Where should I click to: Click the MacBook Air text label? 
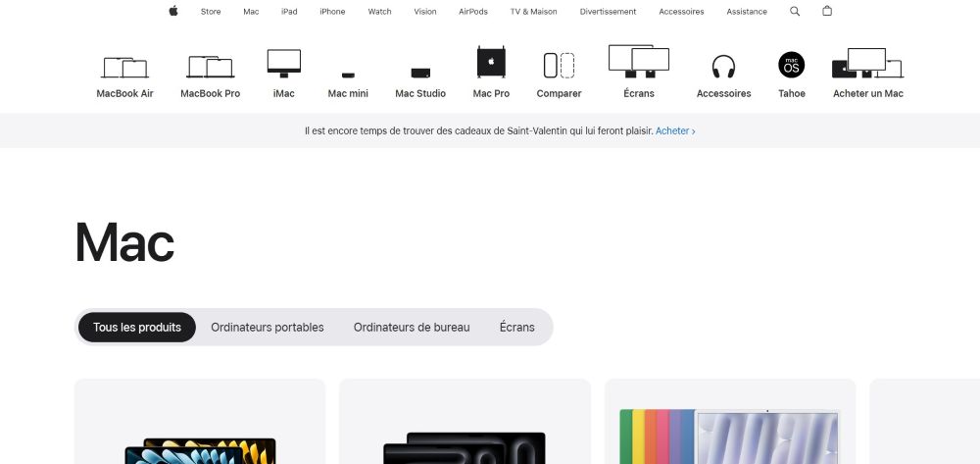tap(124, 93)
